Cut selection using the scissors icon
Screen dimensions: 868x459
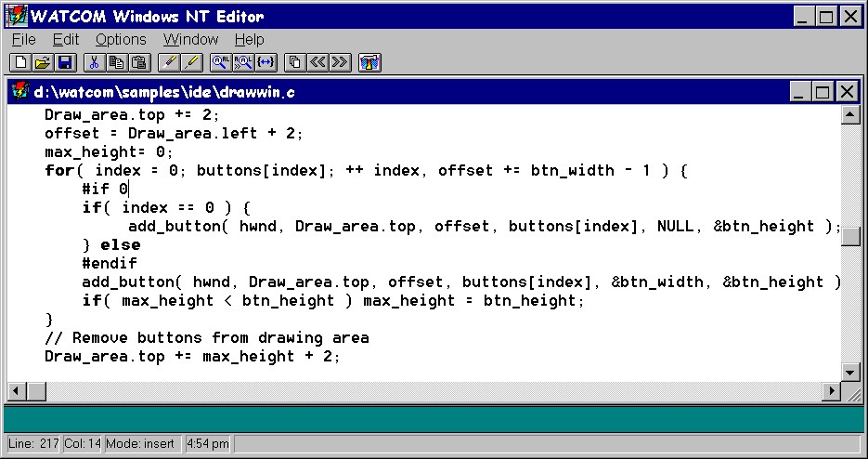[95, 62]
